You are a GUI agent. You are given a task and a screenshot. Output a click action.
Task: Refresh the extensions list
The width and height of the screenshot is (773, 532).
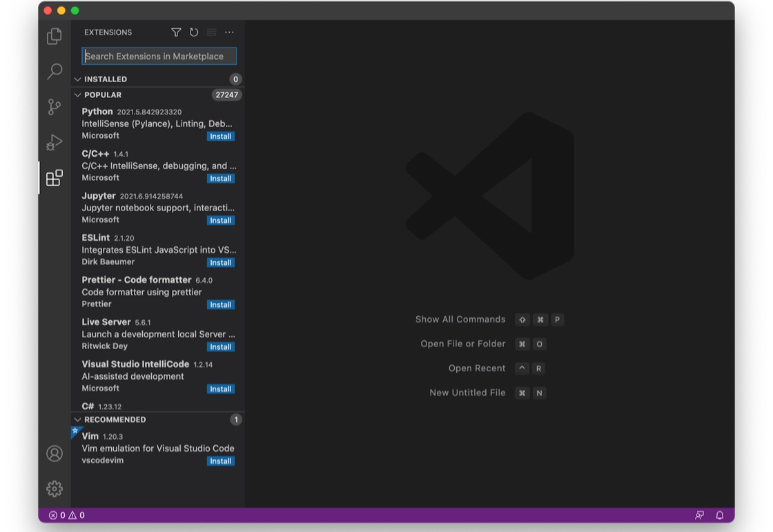(x=194, y=32)
